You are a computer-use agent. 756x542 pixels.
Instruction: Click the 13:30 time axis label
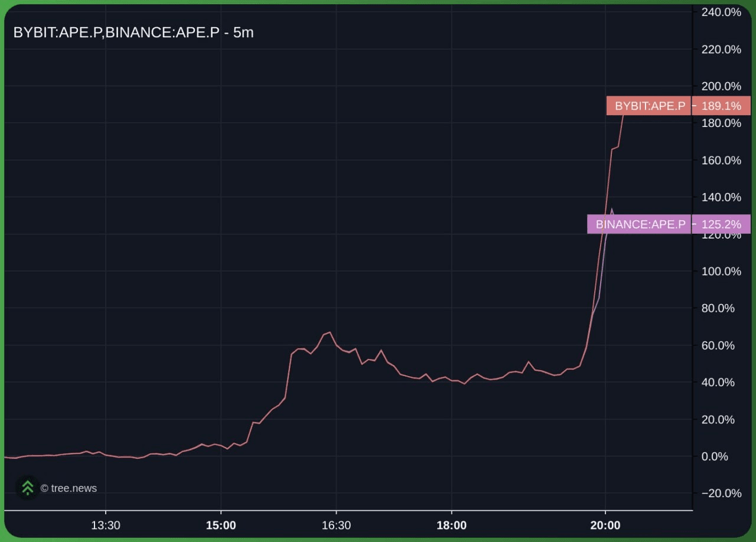pyautogui.click(x=106, y=524)
